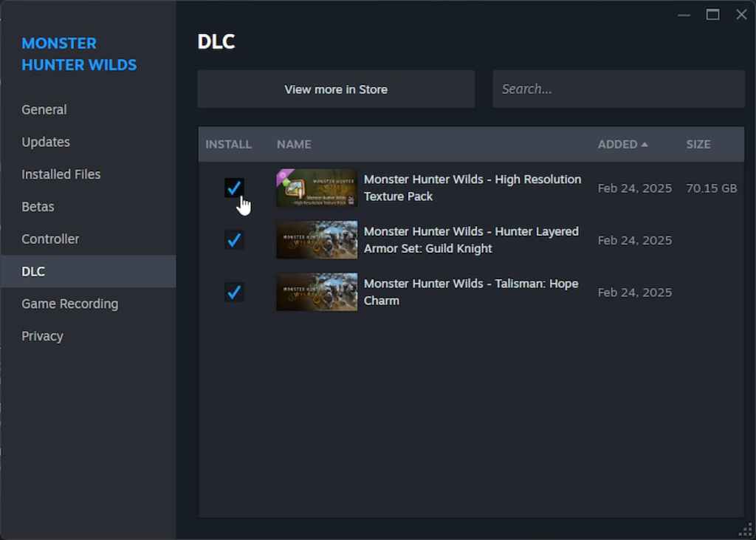
Task: Open Controller settings section
Action: (50, 239)
